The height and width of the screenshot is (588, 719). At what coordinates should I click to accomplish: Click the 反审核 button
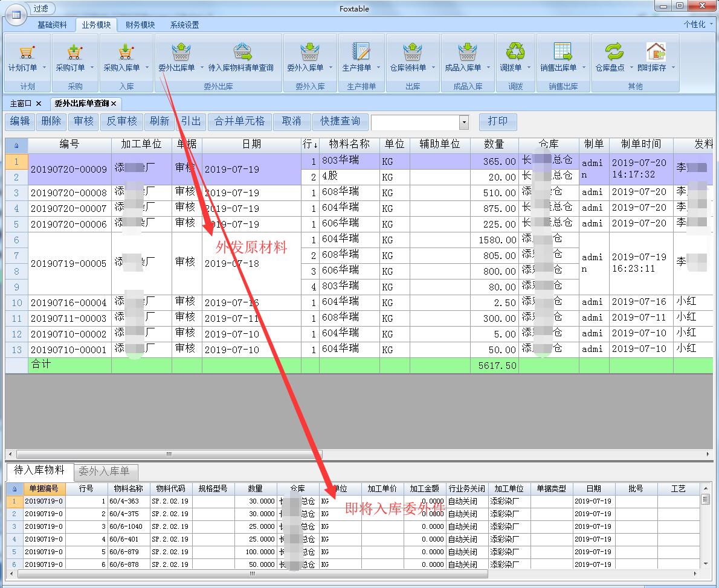click(121, 121)
